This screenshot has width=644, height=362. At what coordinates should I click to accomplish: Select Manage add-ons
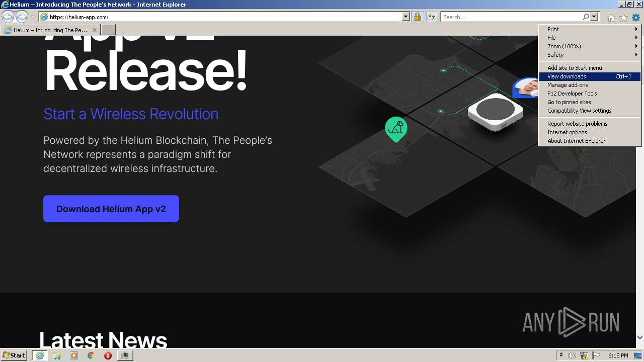coord(590,85)
